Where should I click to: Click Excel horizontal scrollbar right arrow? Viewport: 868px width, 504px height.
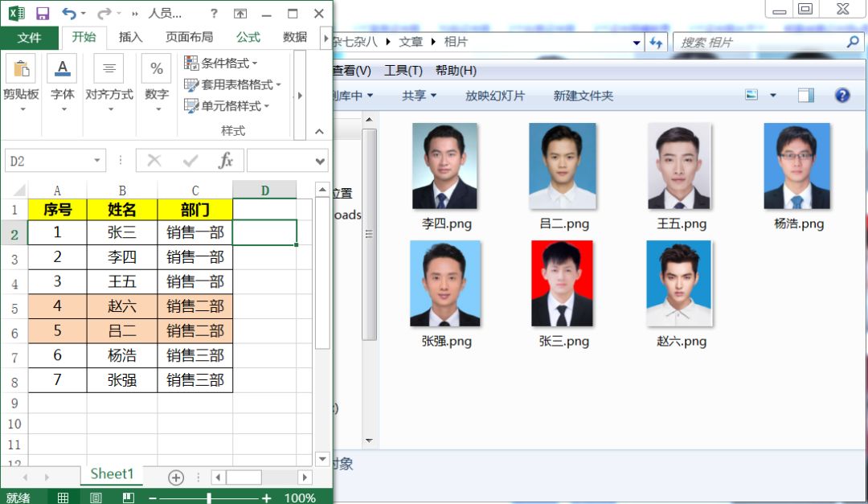(304, 477)
